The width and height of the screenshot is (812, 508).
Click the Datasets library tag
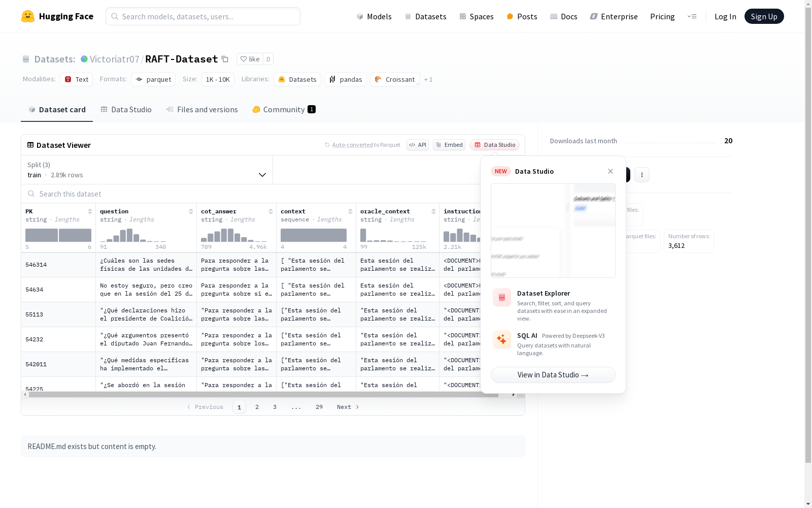click(x=297, y=79)
